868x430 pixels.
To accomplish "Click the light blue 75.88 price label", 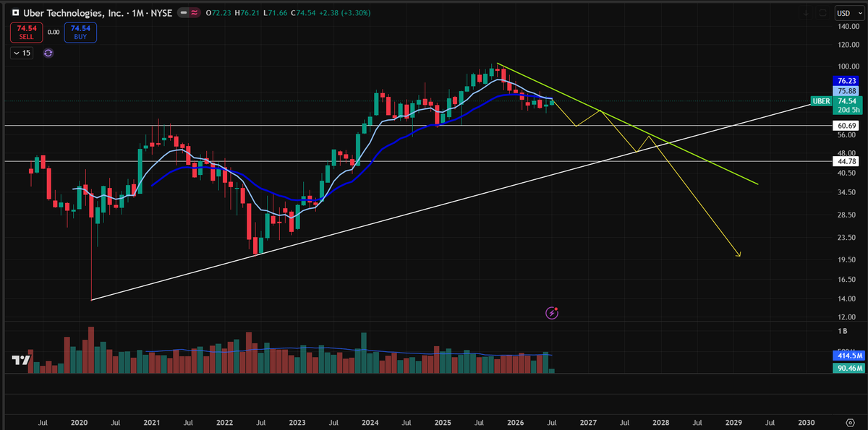I will [x=846, y=91].
